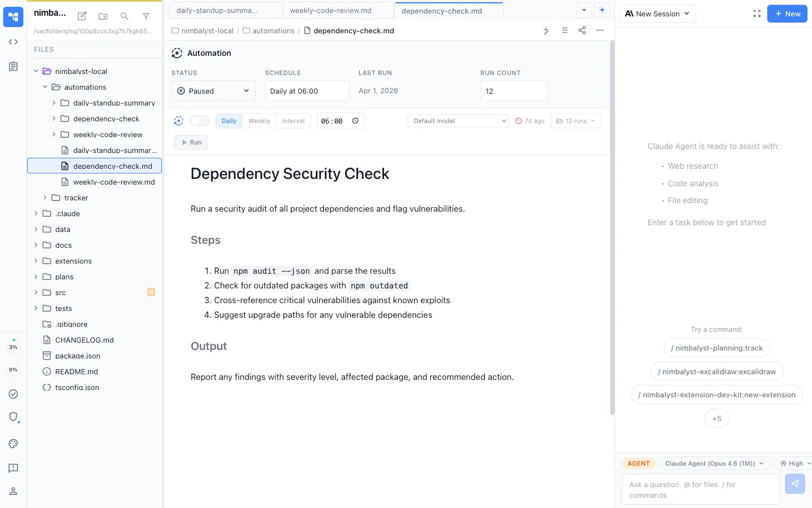Open the code brackets icon in sidebar
Image resolution: width=812 pixels, height=508 pixels.
pyautogui.click(x=14, y=42)
